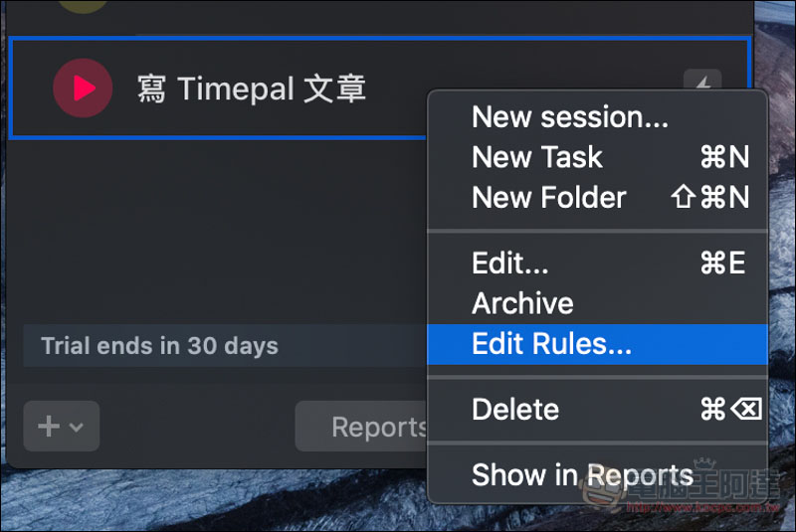Open the Reports button

361,427
